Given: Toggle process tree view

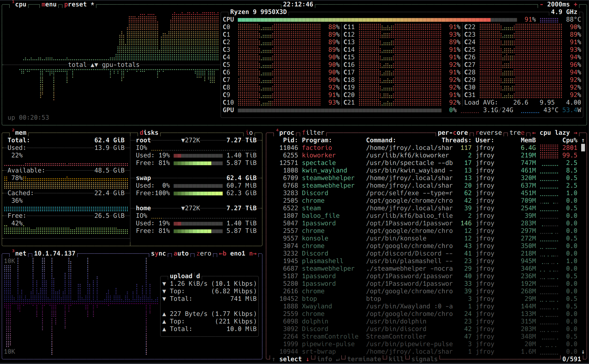Looking at the screenshot, I should [517, 133].
